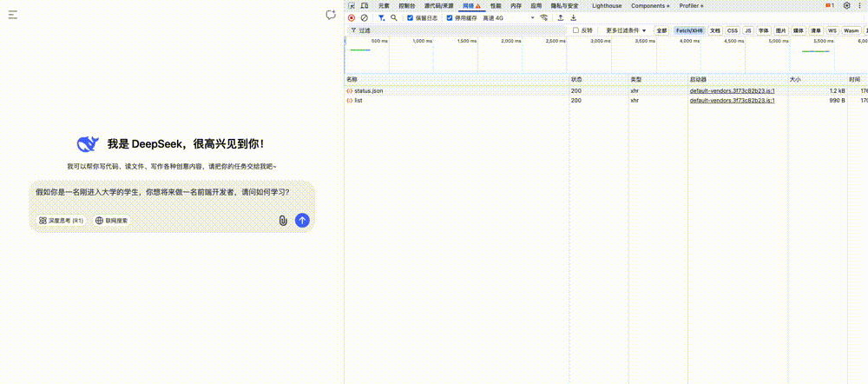
Task: Switch to the 源代码/来源 tab
Action: click(x=439, y=5)
